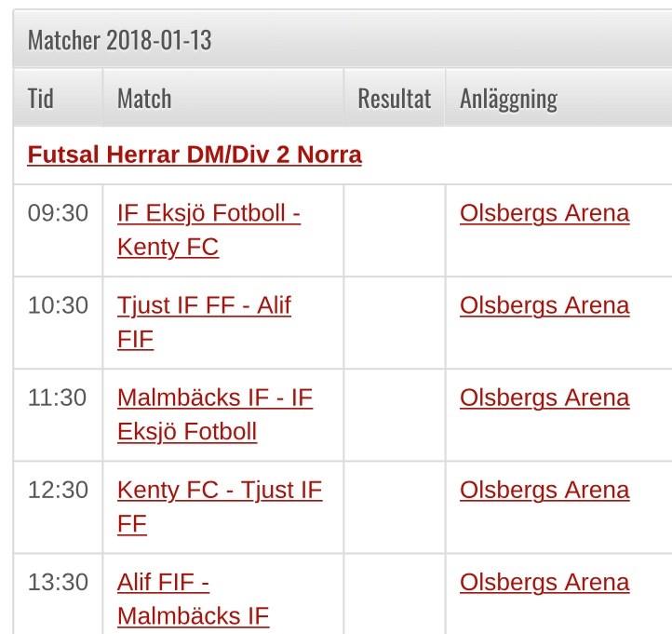This screenshot has width=672, height=634.
Task: Click Olsbergs Arena in the 10:30 row
Action: pyautogui.click(x=544, y=305)
